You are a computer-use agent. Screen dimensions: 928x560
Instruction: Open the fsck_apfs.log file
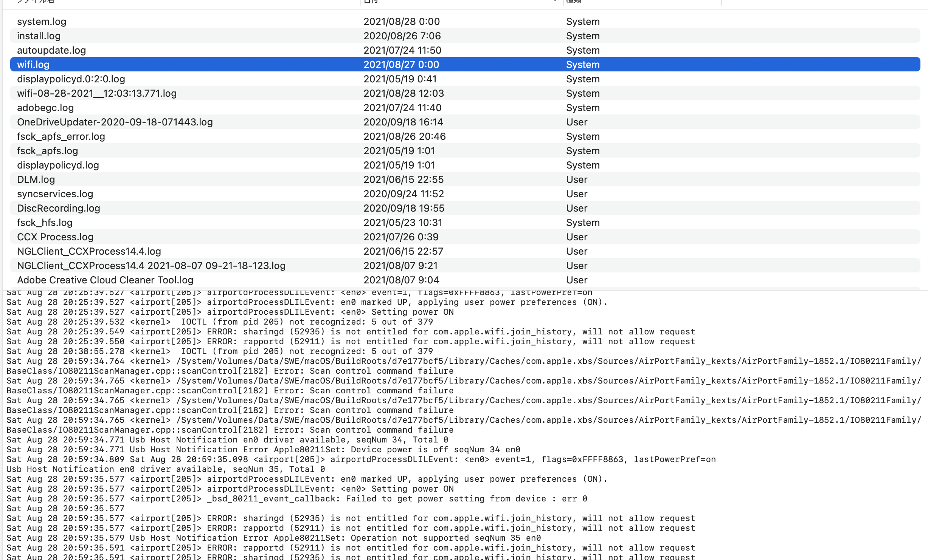tap(47, 151)
